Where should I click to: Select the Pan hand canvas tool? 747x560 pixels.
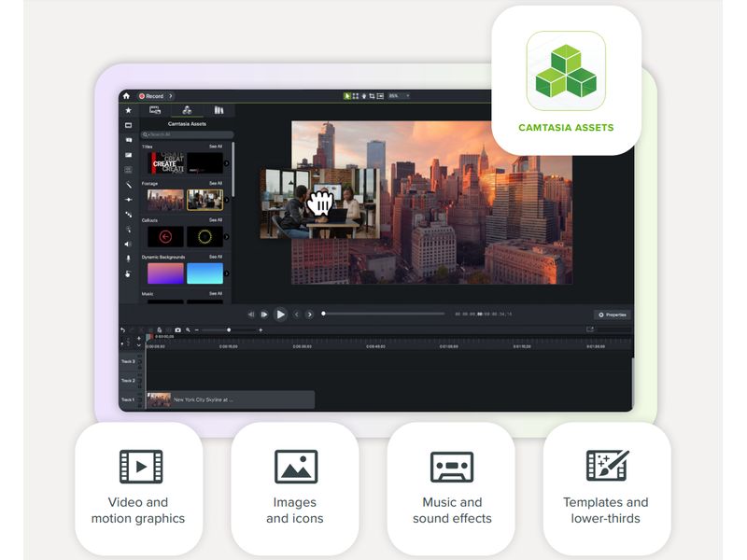[x=364, y=96]
